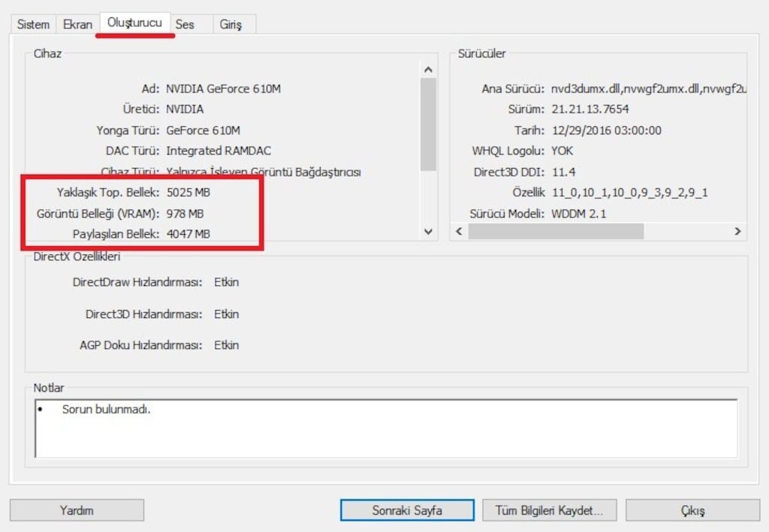Click Sürücüler horizontal scrollbar thumb

(x=556, y=231)
